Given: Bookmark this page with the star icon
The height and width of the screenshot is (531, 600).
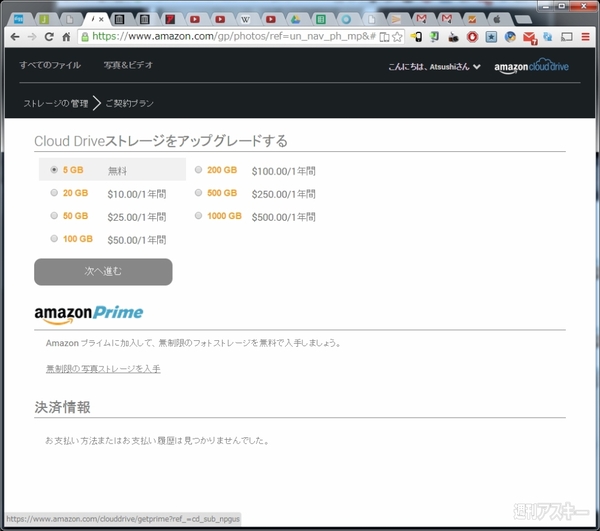Looking at the screenshot, I should 398,37.
